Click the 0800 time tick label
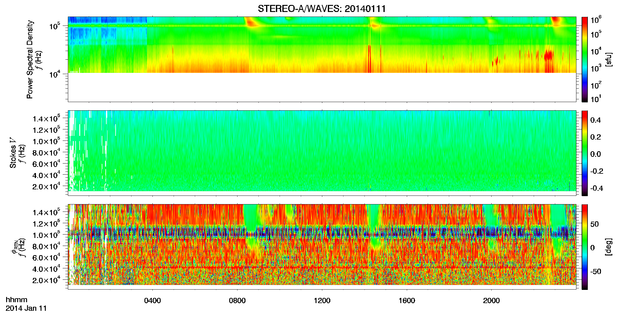Image resolution: width=644 pixels, height=332 pixels. pos(237,301)
